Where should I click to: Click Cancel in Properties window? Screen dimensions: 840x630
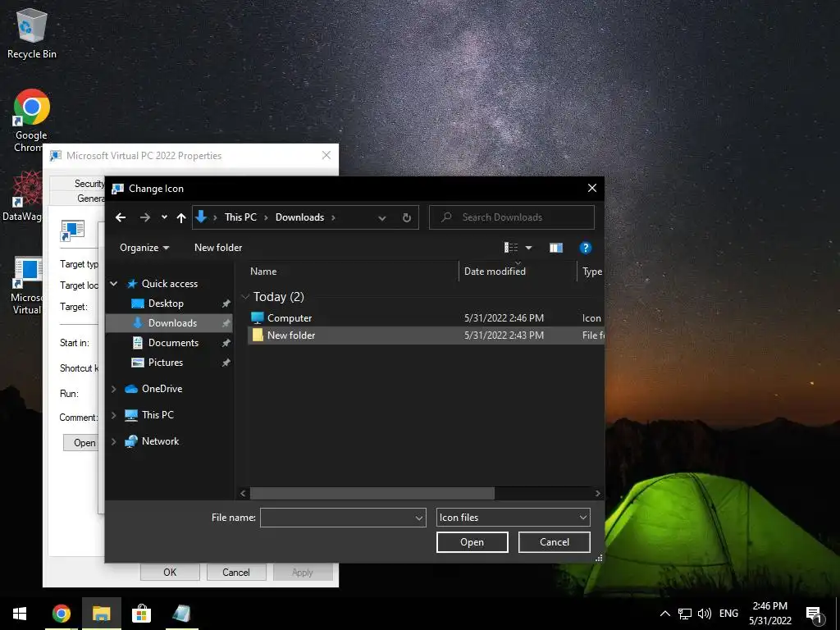click(235, 572)
